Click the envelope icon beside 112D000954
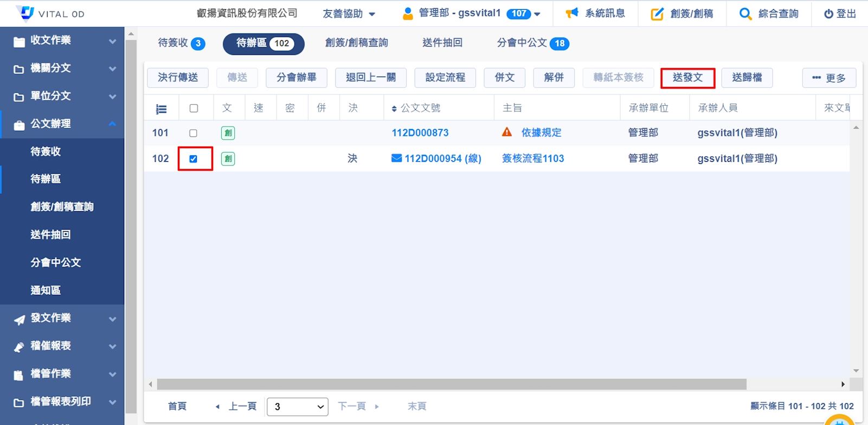 point(396,158)
